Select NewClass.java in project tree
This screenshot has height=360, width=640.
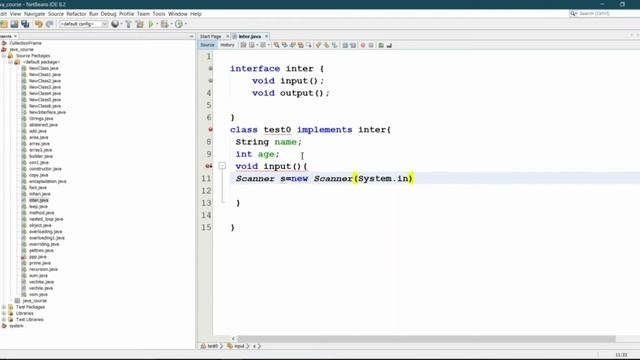pos(44,68)
